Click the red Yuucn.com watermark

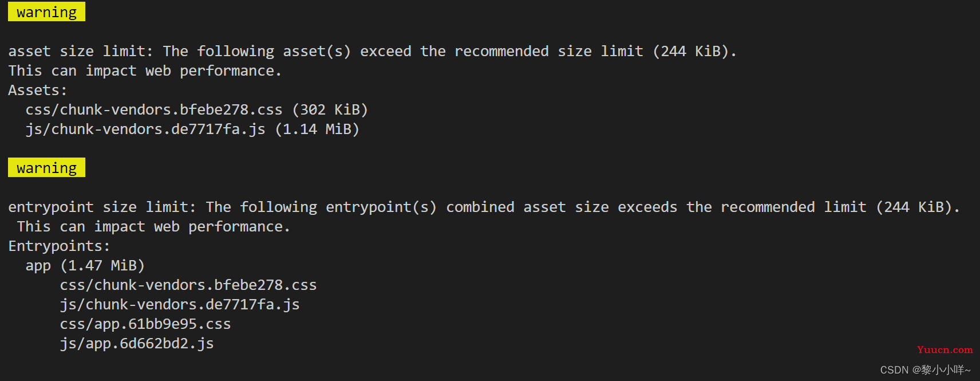pos(945,349)
